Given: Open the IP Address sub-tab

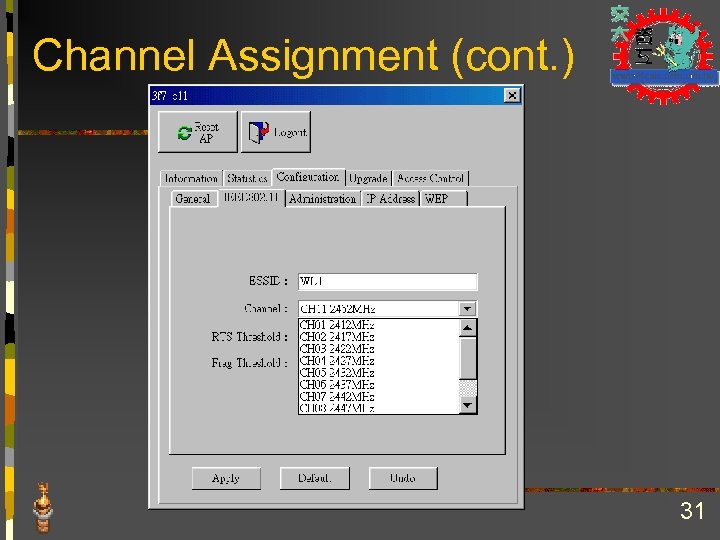Looking at the screenshot, I should coord(390,199).
